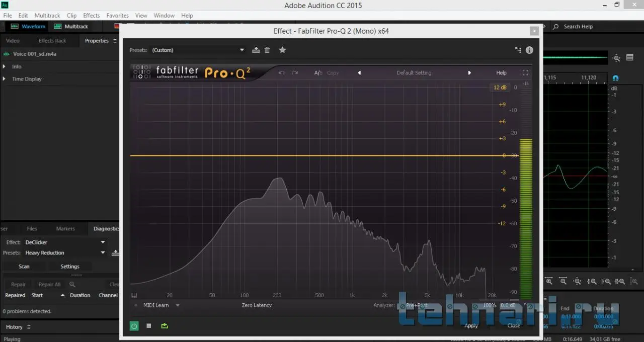
Task: Close the effect dialog
Action: 514,326
